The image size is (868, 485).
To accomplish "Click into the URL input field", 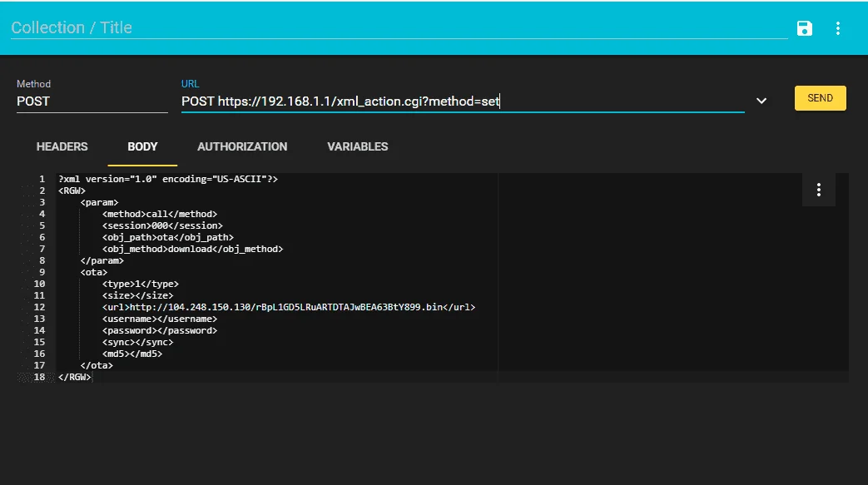I will pyautogui.click(x=463, y=101).
